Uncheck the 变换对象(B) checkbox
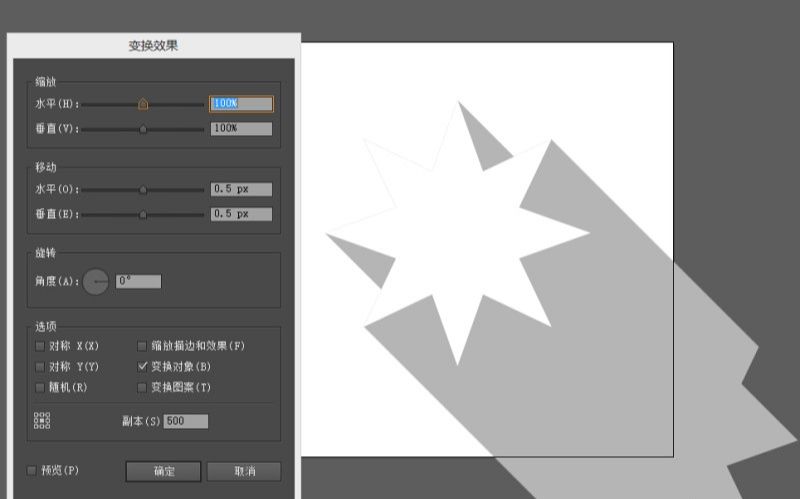Viewport: 800px width, 499px height. click(142, 367)
